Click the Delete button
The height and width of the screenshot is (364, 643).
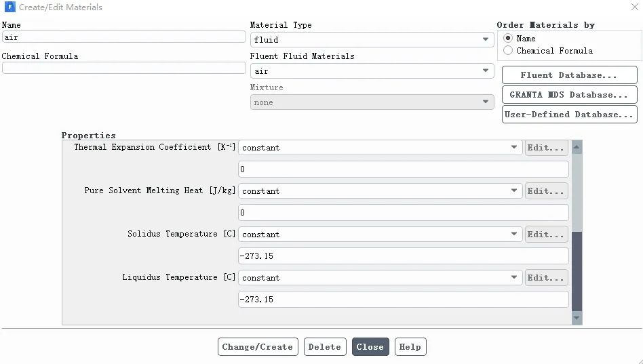pyautogui.click(x=325, y=347)
